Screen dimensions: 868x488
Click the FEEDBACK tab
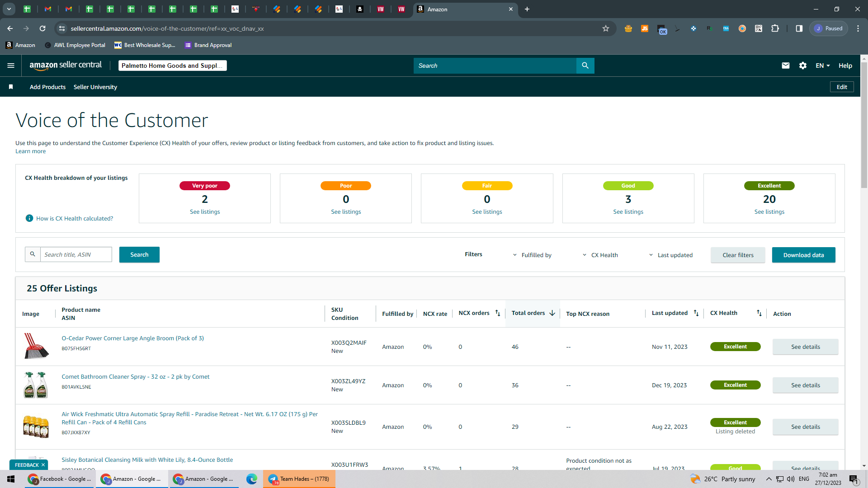point(27,465)
